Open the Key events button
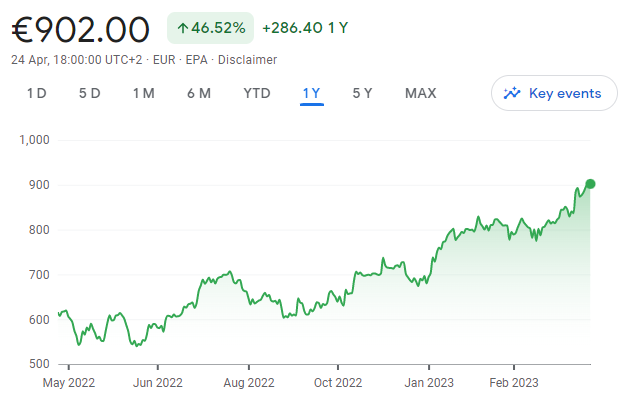 (x=554, y=93)
